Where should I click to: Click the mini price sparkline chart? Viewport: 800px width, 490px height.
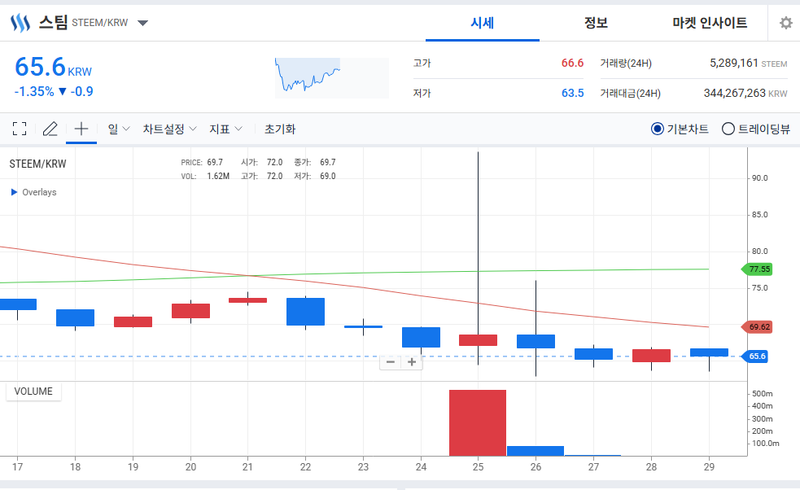click(x=332, y=78)
